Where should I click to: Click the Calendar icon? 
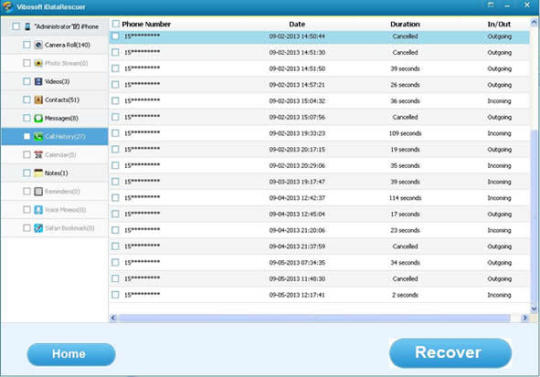tap(38, 155)
